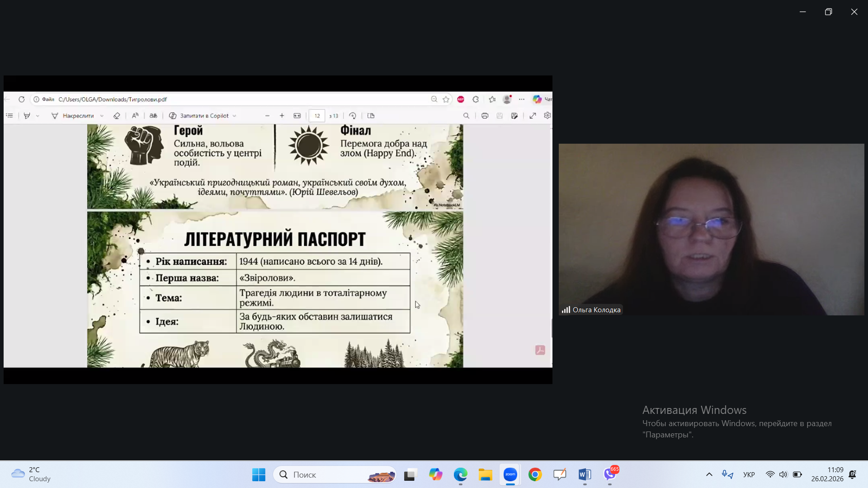Viewport: 868px width, 488px height.
Task: Show hidden system tray icons
Action: [x=709, y=474]
